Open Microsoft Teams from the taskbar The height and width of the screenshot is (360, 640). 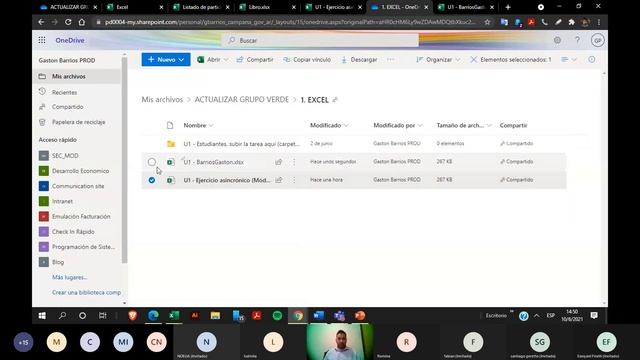click(339, 316)
